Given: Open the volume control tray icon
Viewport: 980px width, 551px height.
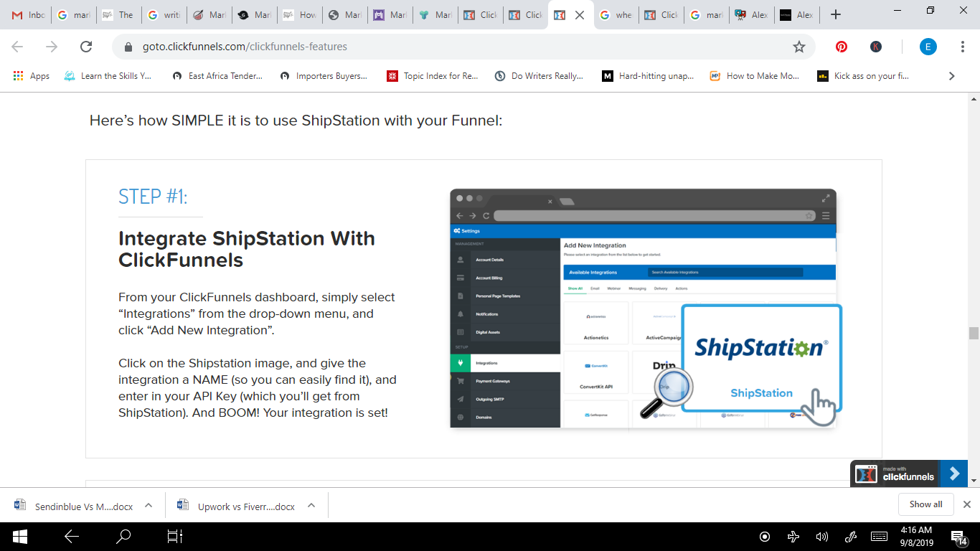Looking at the screenshot, I should [x=822, y=537].
